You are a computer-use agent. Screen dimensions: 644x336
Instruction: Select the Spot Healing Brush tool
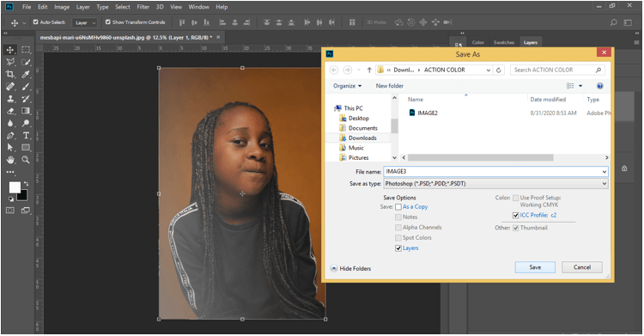[x=10, y=87]
